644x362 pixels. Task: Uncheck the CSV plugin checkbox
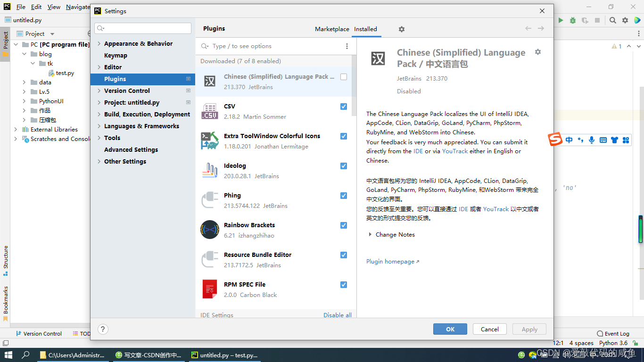(x=344, y=107)
